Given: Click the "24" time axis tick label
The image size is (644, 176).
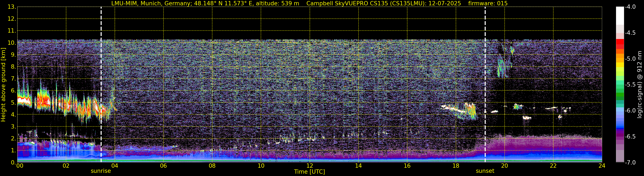Looking at the screenshot, I should coord(602,166).
